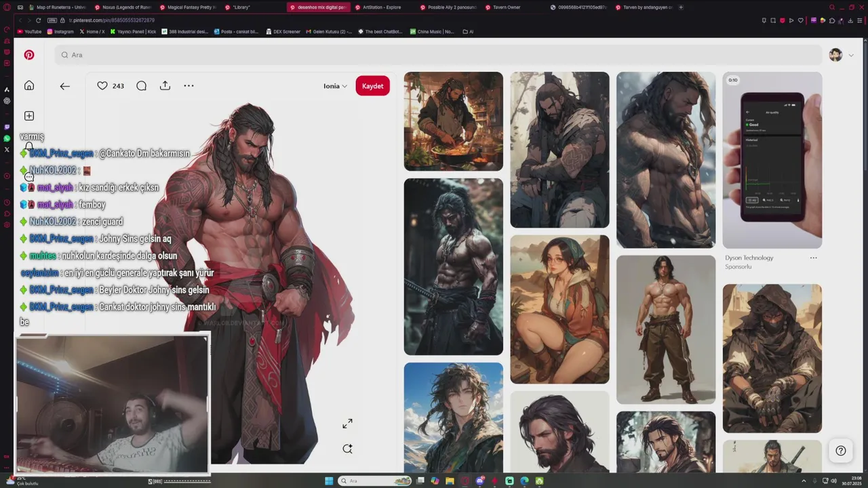Expand the pin image to fullscreen
Viewport: 868px width, 488px height.
[347, 424]
